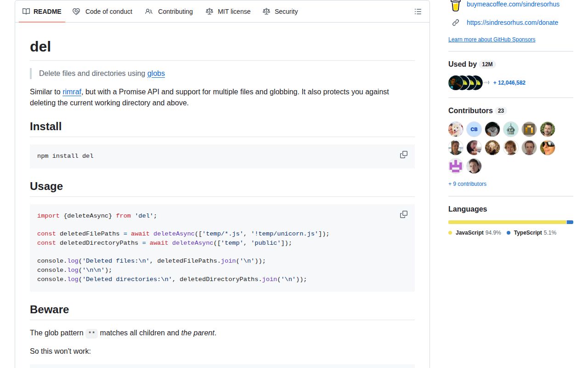Click the yellow JavaScript segment of language bar
588x368 pixels.
click(x=507, y=222)
